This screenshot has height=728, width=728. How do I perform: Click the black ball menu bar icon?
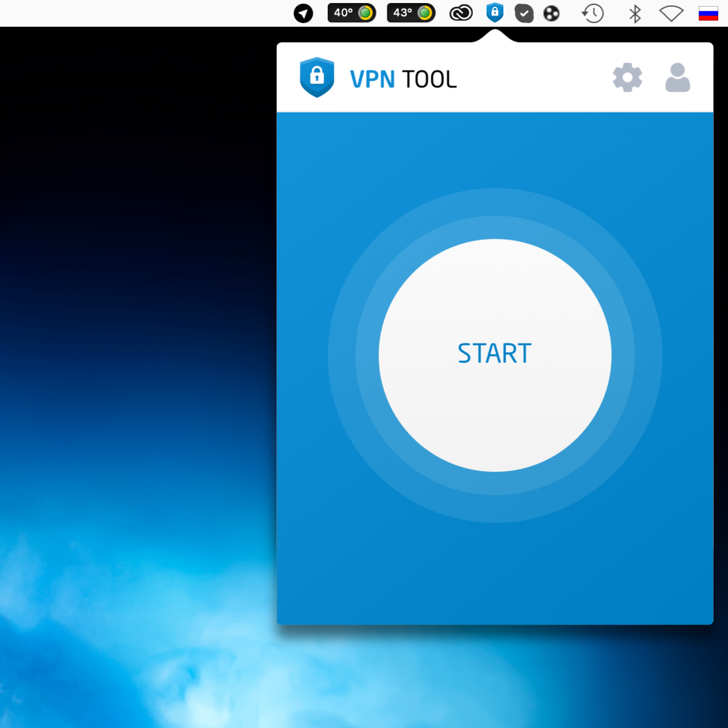551,13
